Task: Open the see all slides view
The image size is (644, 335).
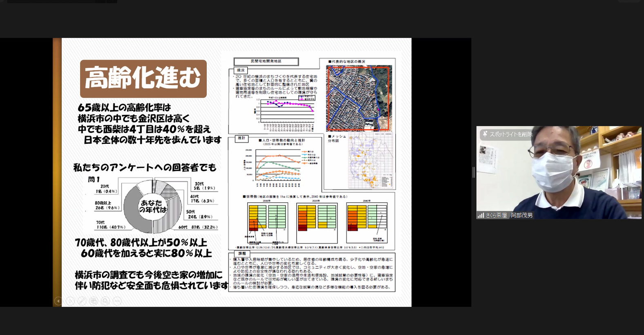Action: point(94,301)
